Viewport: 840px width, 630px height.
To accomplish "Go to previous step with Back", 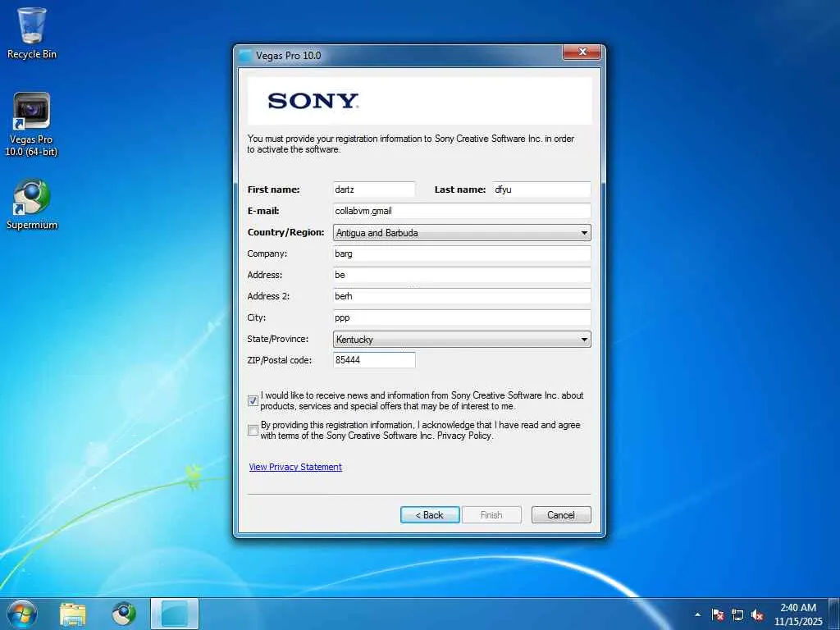I will (430, 515).
